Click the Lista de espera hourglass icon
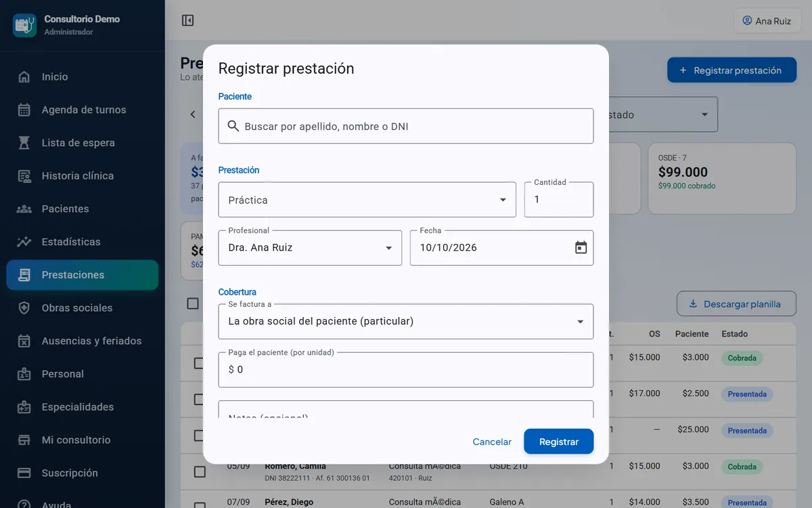 point(24,143)
